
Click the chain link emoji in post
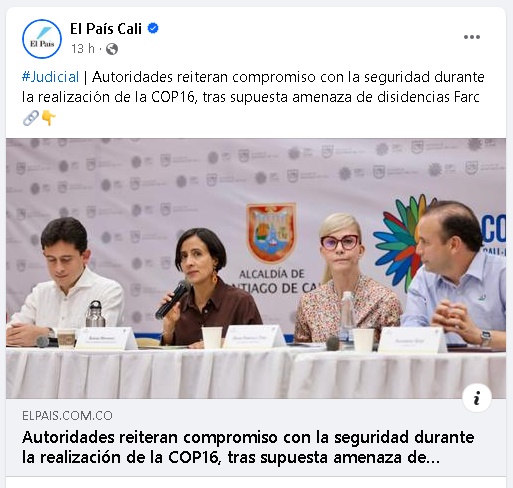[31, 118]
